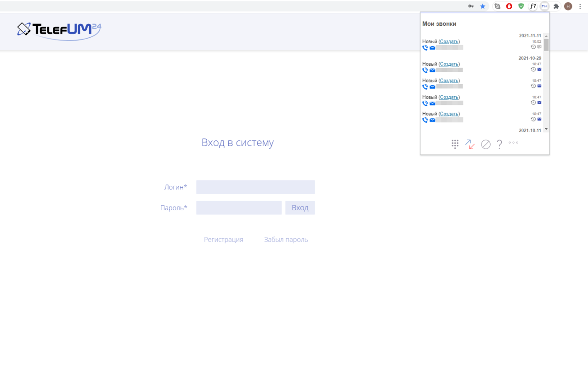This screenshot has width=588, height=368.
Task: Click the Вход button
Action: [300, 208]
